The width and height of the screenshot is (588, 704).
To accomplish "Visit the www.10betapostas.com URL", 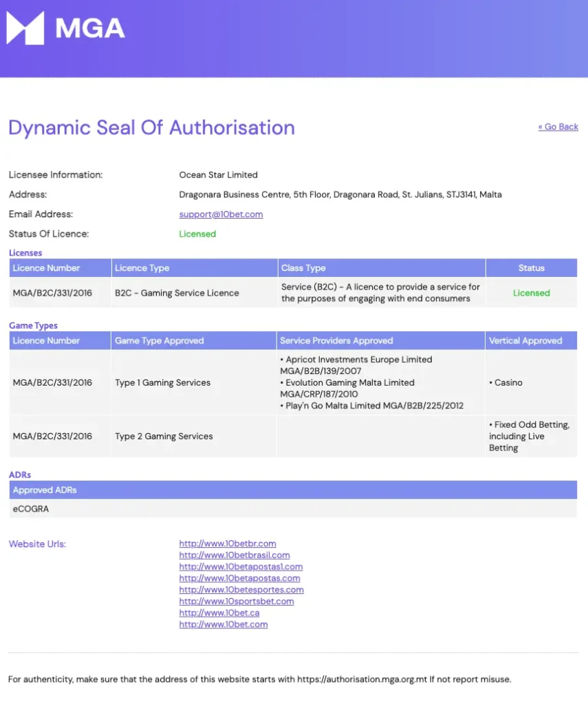I will point(239,578).
